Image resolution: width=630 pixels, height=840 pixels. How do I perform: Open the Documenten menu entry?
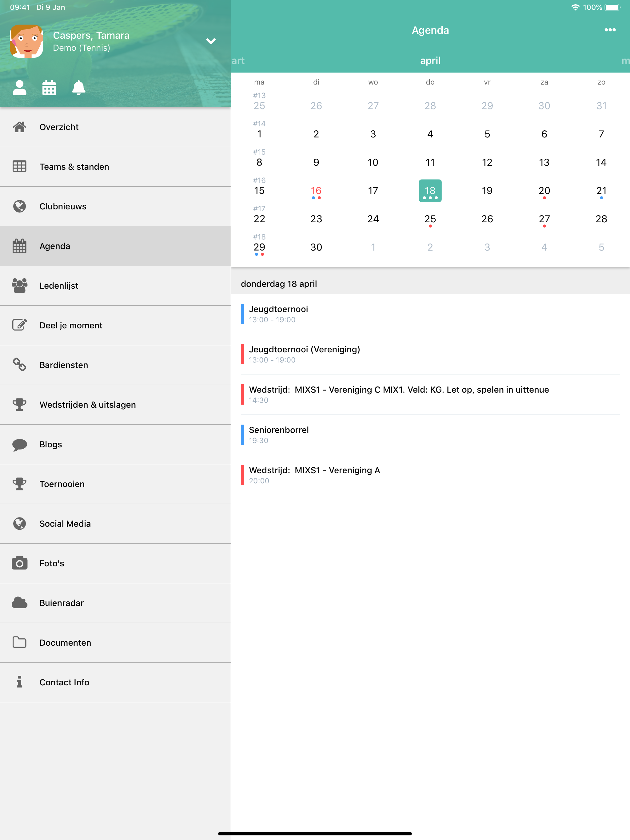click(116, 643)
